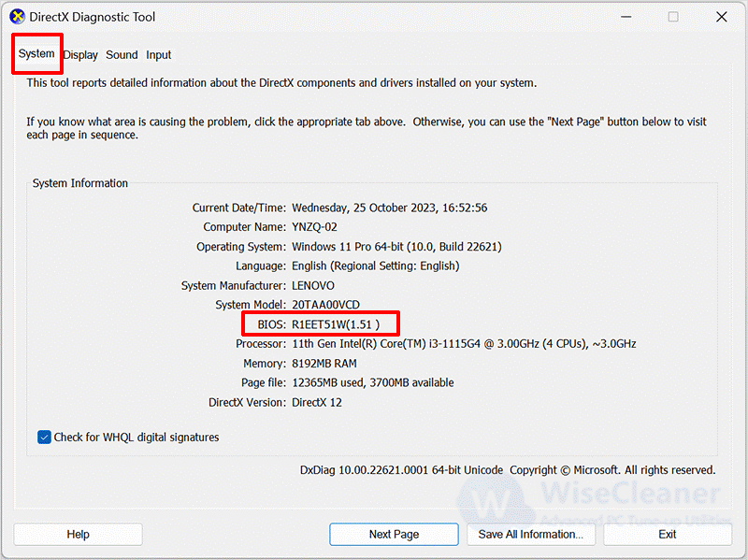
Task: Select the BIOS value R1EET51W(1.51 )
Action: click(336, 324)
